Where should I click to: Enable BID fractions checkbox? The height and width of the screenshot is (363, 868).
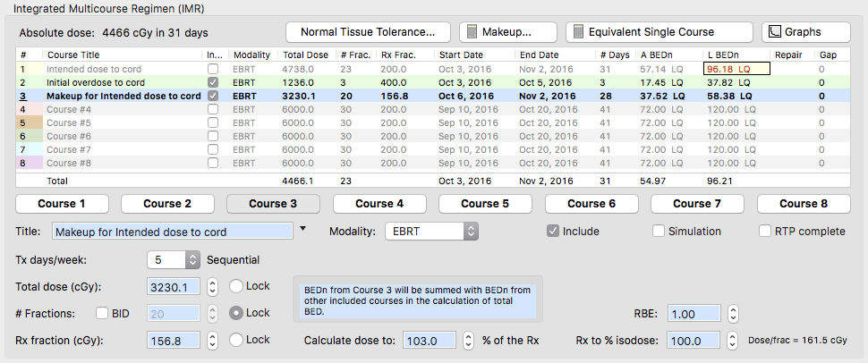(x=102, y=314)
